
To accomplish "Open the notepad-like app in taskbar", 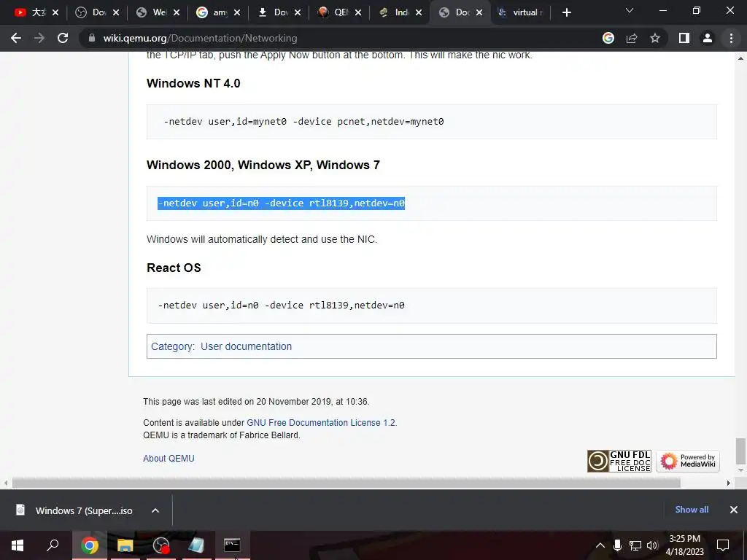I will point(196,545).
